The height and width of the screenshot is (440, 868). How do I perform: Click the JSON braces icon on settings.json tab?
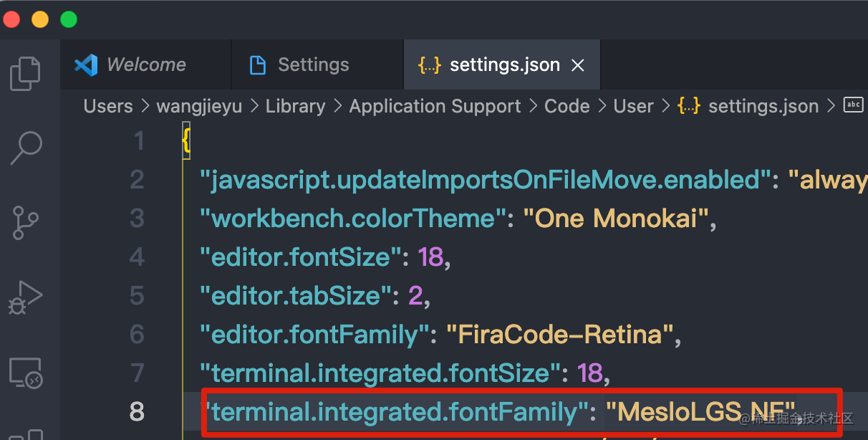(429, 64)
